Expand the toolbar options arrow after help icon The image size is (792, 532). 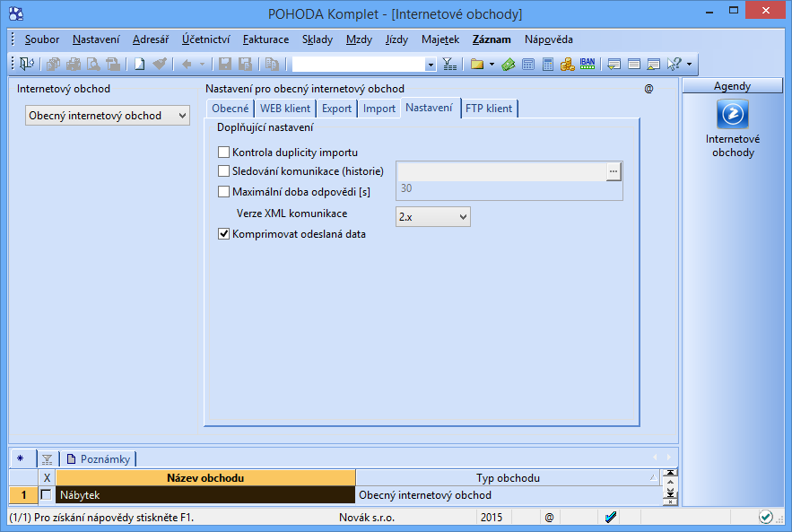click(x=689, y=64)
